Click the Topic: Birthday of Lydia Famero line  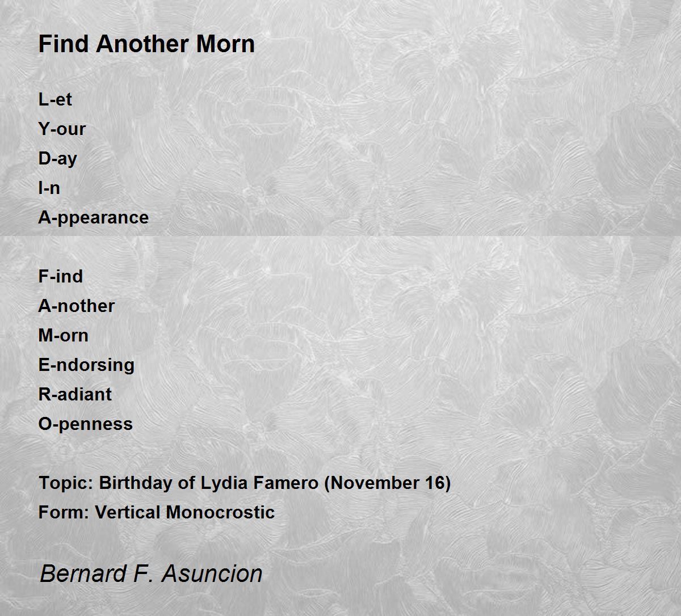point(245,483)
